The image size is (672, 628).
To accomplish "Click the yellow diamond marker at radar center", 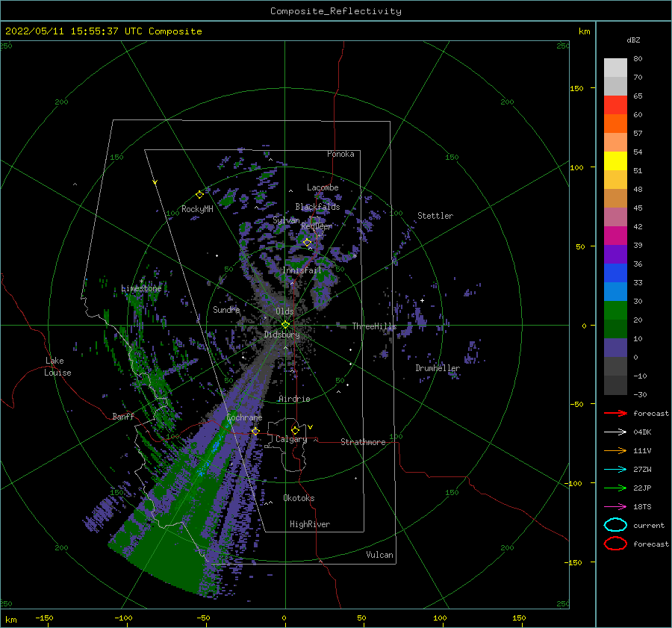I will point(285,325).
